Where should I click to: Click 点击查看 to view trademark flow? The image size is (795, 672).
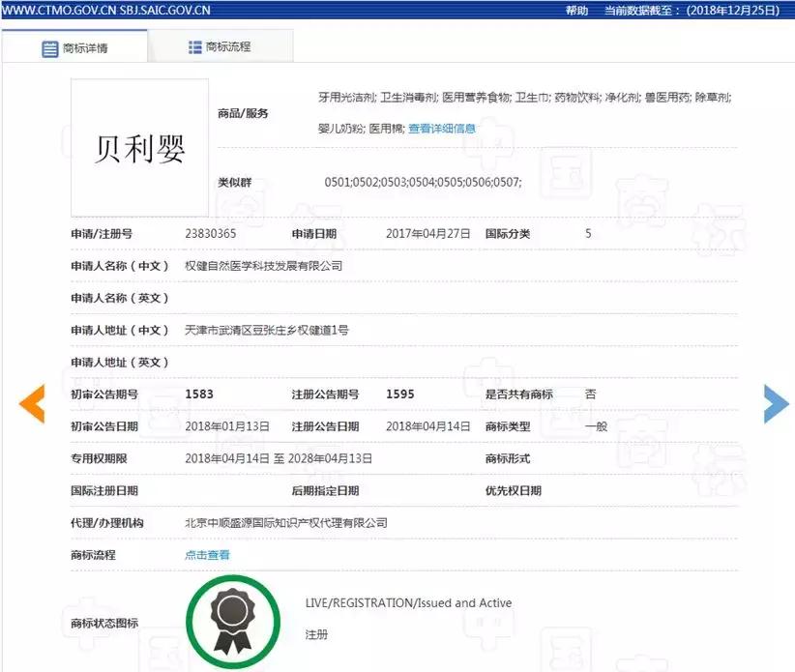(x=207, y=554)
